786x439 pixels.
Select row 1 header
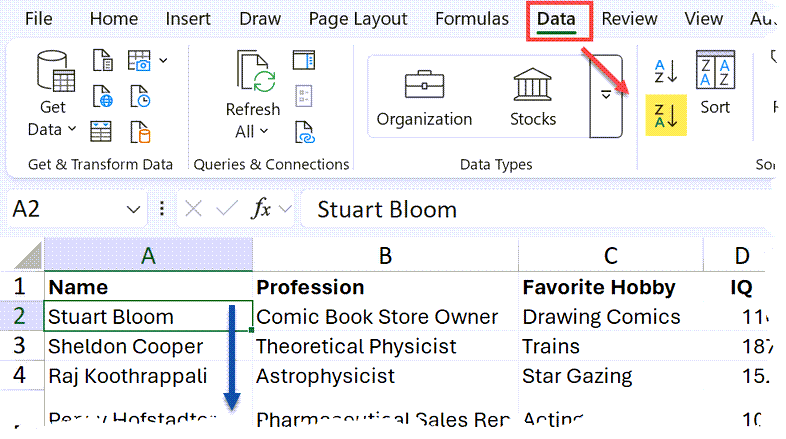pos(20,286)
